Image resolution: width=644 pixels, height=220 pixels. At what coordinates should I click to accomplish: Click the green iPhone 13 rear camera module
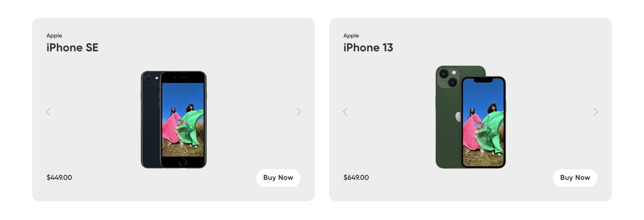click(x=448, y=78)
